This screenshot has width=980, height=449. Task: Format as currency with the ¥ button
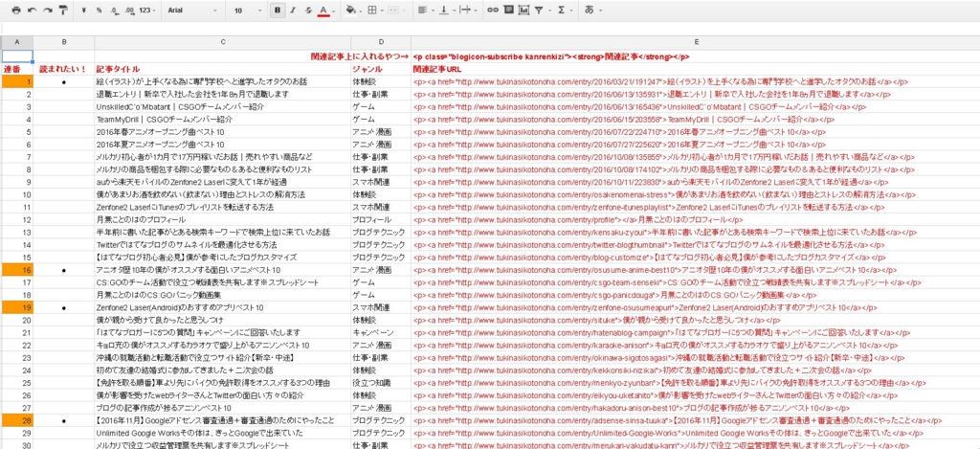[x=84, y=10]
